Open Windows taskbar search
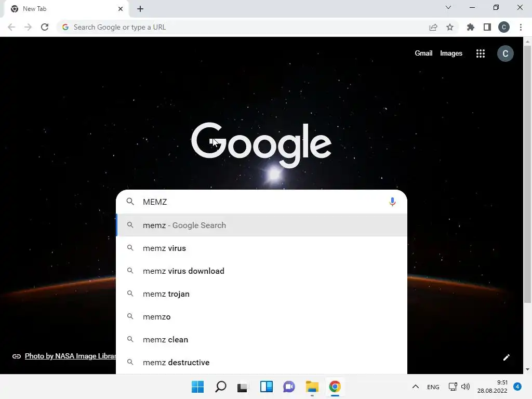The width and height of the screenshot is (532, 399). [x=220, y=387]
